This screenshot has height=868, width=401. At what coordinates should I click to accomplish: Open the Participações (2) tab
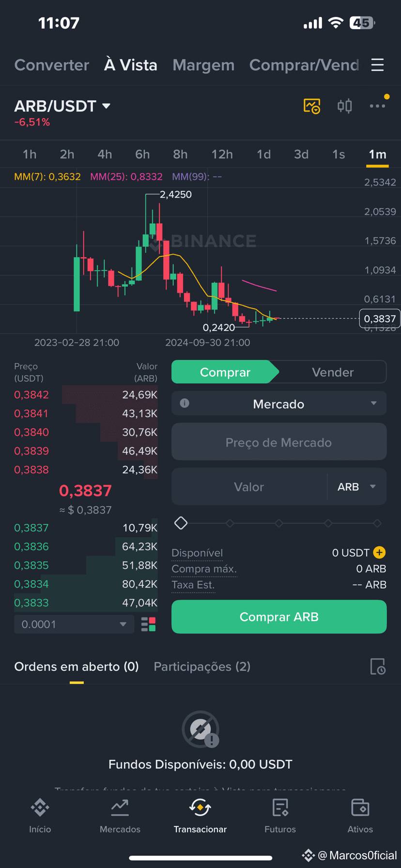click(202, 666)
